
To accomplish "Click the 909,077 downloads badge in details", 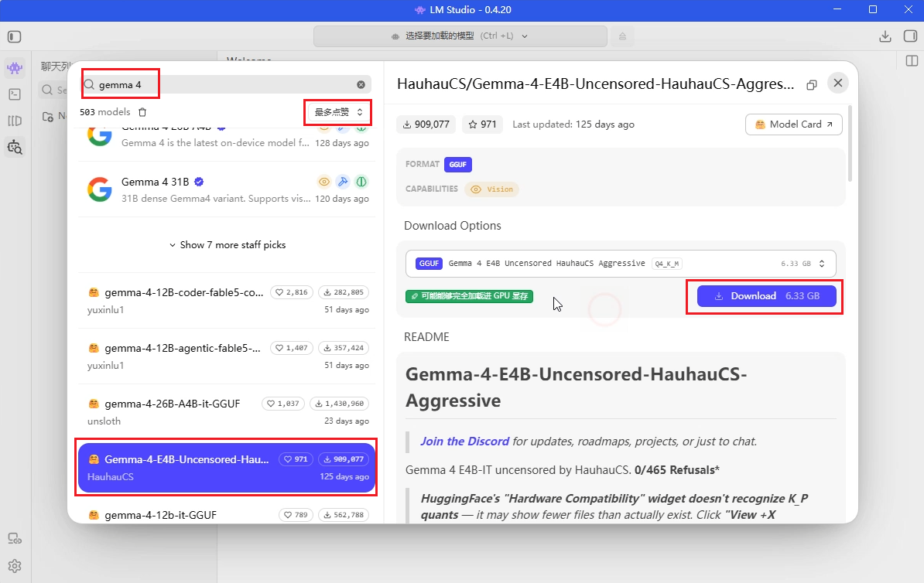I will click(426, 124).
